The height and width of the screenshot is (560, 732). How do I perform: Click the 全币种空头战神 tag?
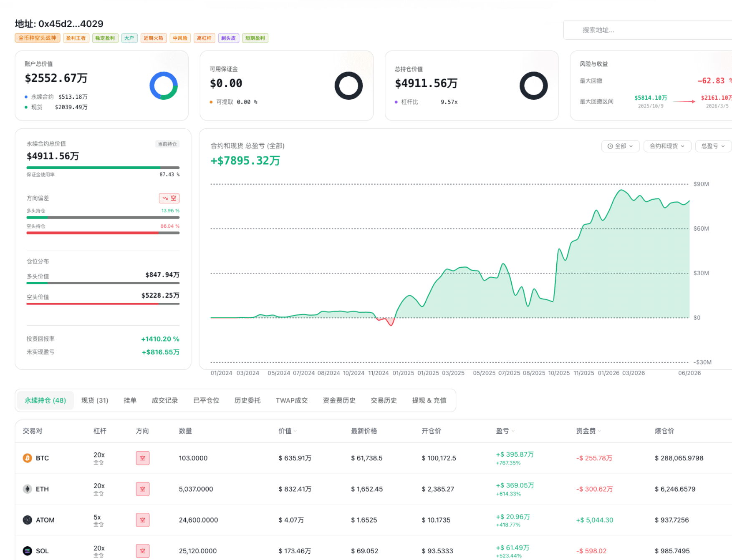coord(38,38)
